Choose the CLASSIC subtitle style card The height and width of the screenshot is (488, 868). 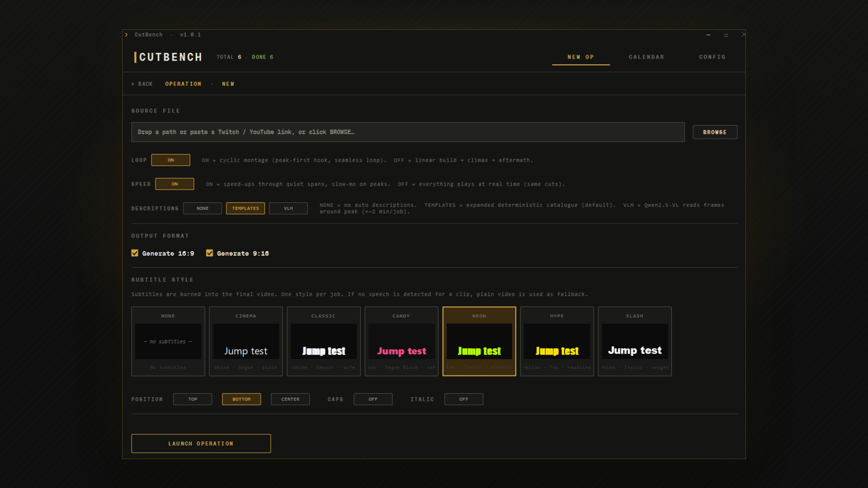click(324, 341)
